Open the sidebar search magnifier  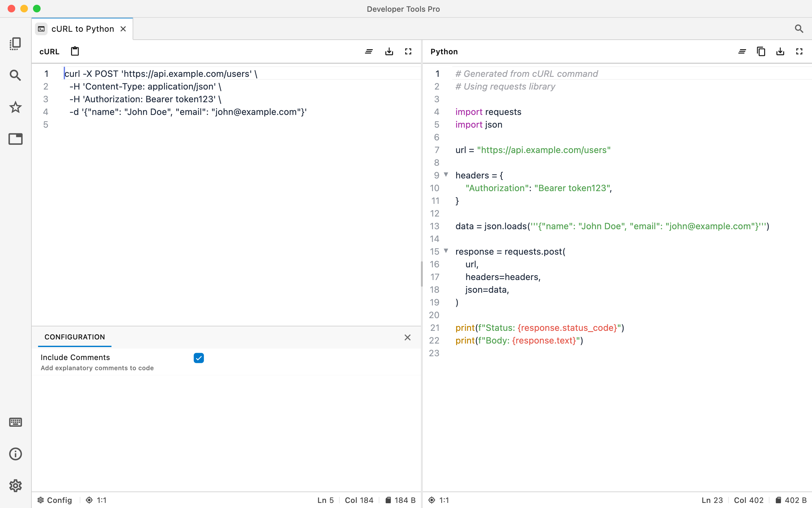pyautogui.click(x=16, y=75)
